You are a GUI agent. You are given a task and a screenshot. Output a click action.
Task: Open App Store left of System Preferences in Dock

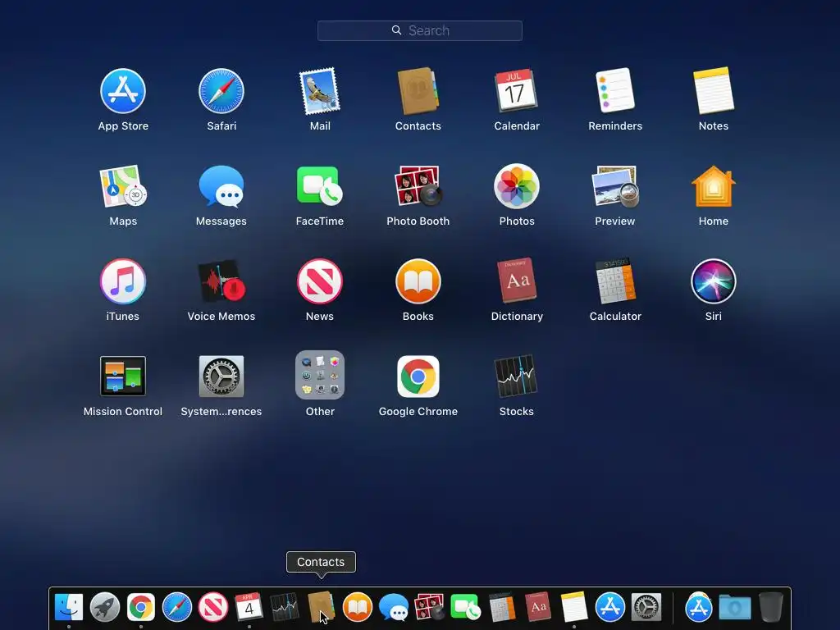(610, 607)
